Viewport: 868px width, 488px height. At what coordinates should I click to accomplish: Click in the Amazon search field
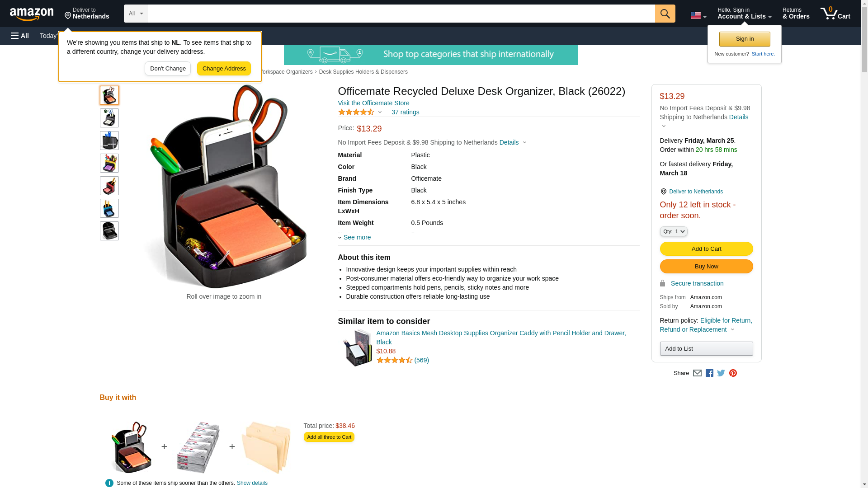tap(401, 14)
